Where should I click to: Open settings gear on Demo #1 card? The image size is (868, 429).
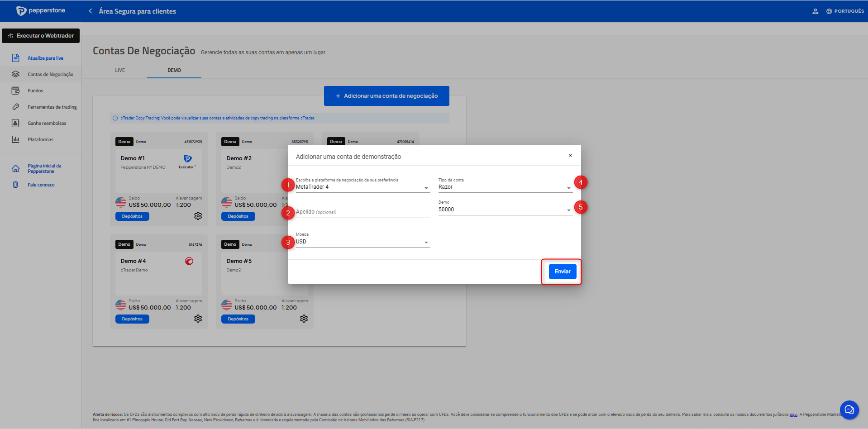[198, 216]
